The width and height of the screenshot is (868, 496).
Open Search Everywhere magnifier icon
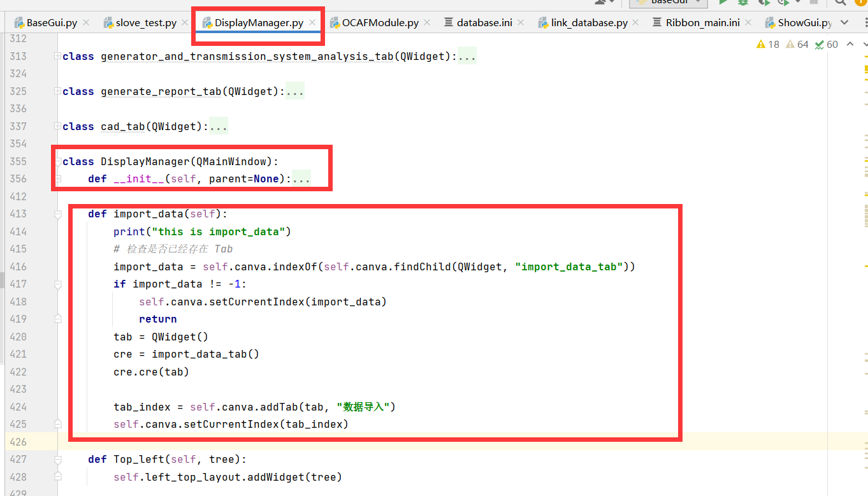[x=841, y=3]
